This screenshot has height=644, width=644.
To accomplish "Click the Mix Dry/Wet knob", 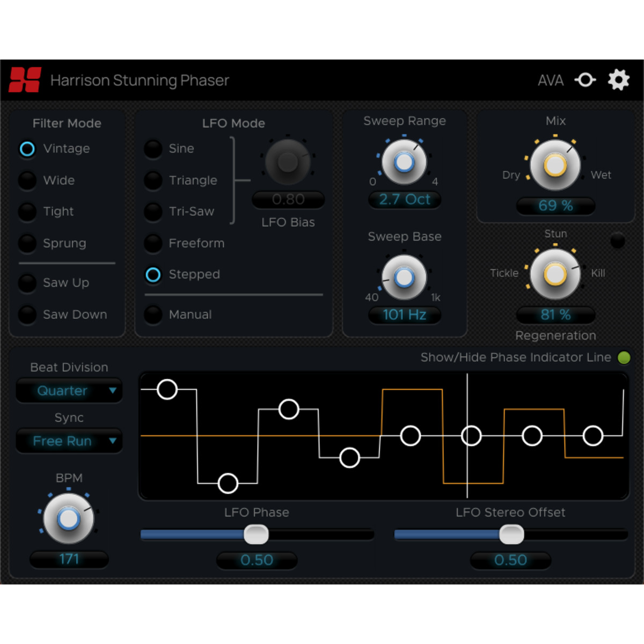I will [555, 165].
